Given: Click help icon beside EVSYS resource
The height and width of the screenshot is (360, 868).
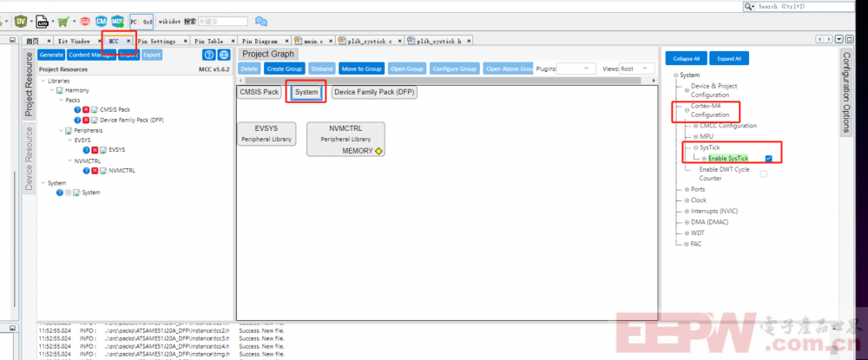Looking at the screenshot, I should (86, 150).
